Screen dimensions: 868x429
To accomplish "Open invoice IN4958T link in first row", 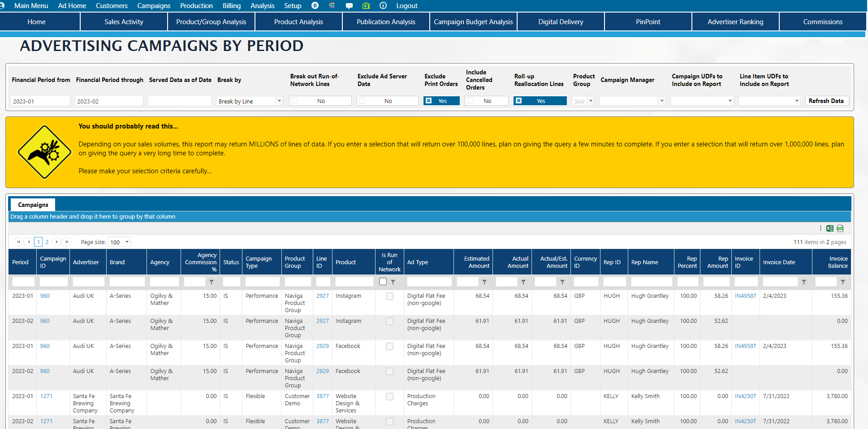I will coord(745,296).
